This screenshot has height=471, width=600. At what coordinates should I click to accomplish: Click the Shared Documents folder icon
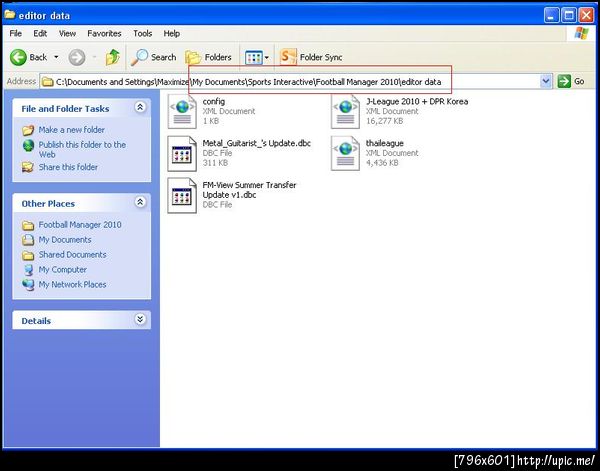[x=28, y=255]
